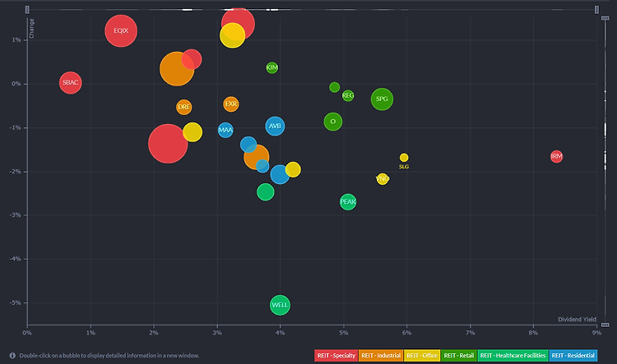Screen dimensions: 617x364
Task: Click the Change axis label
Action: (x=31, y=28)
